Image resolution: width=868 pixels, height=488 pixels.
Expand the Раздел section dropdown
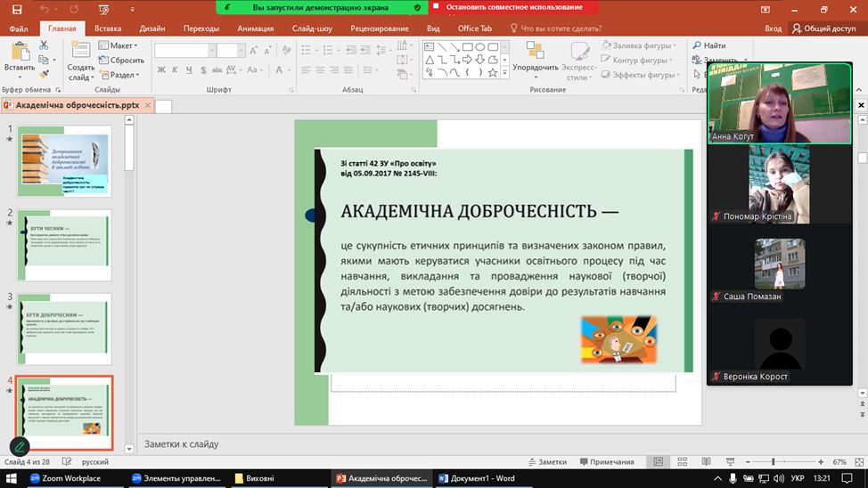click(119, 75)
